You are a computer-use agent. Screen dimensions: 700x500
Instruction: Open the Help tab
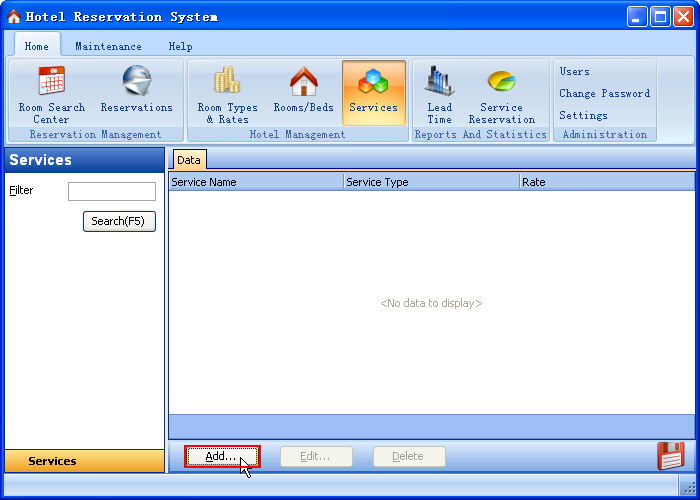[x=180, y=46]
